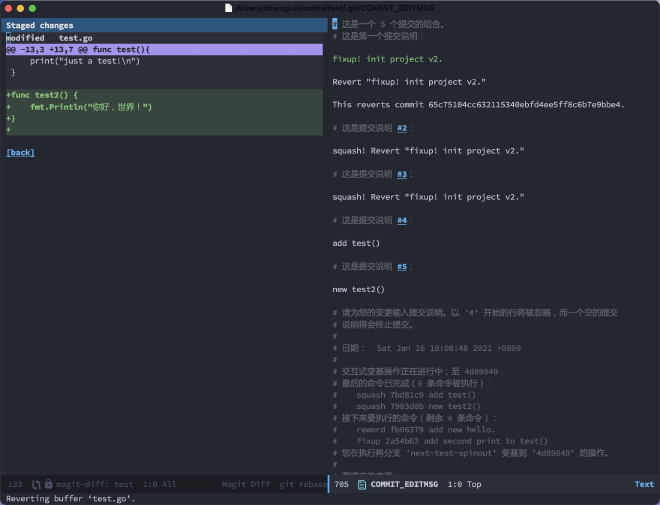Click the sync icon in left modeline
The image size is (660, 505).
tap(36, 484)
